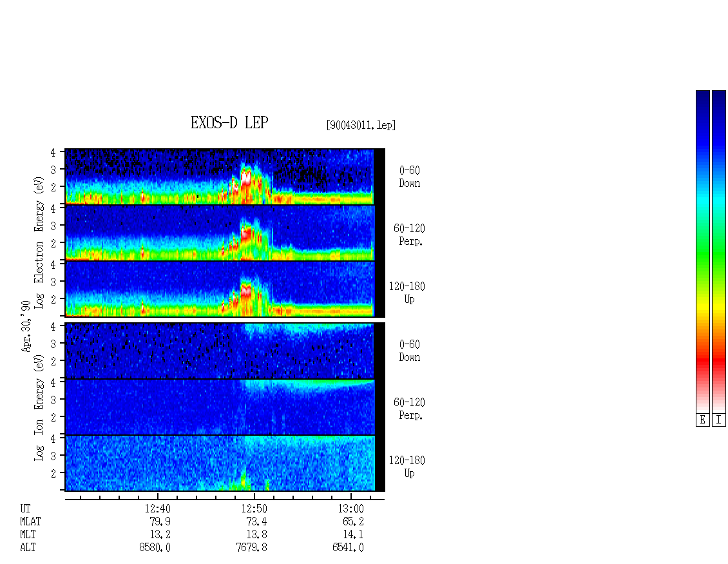The height and width of the screenshot is (564, 728).
Task: Select the MLT value 13.2
Action: 160,535
